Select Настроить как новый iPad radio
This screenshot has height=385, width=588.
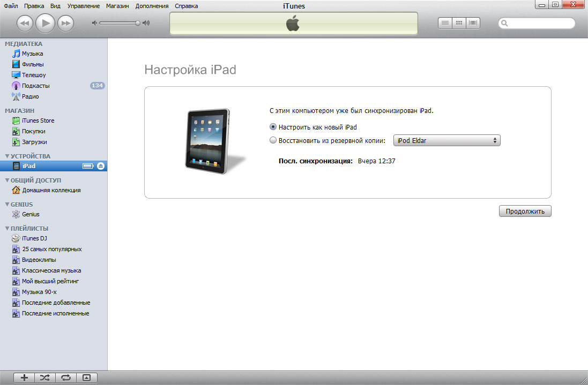pos(273,127)
